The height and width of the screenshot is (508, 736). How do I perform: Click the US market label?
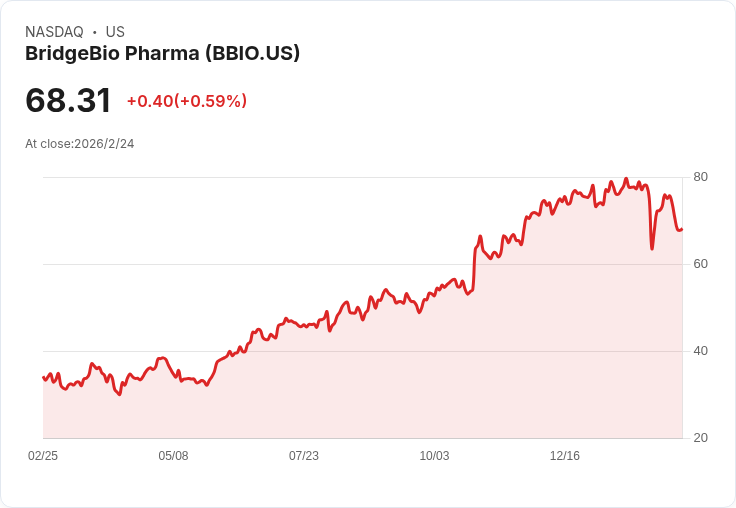point(115,32)
